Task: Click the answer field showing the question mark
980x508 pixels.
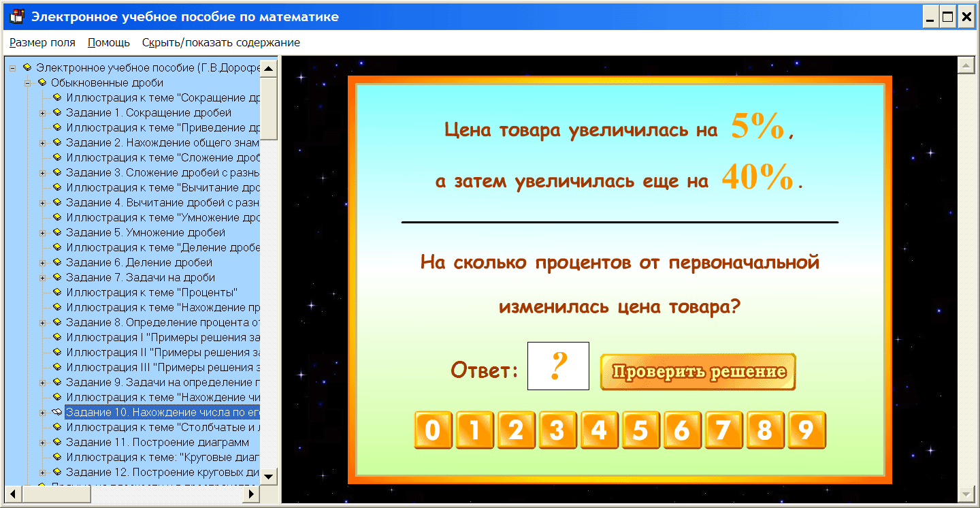Action: click(558, 366)
